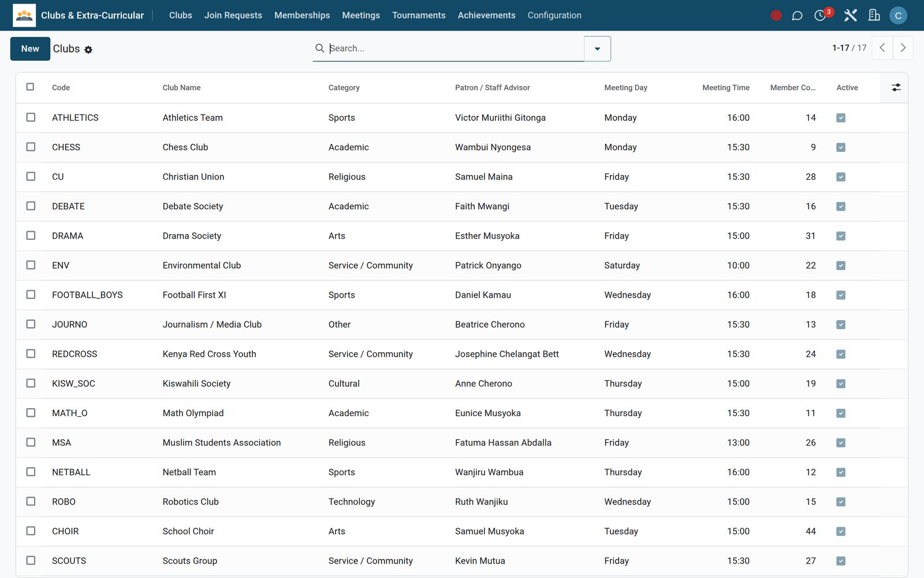This screenshot has height=578, width=924.
Task: Sort by Meeting Day column header
Action: (626, 88)
